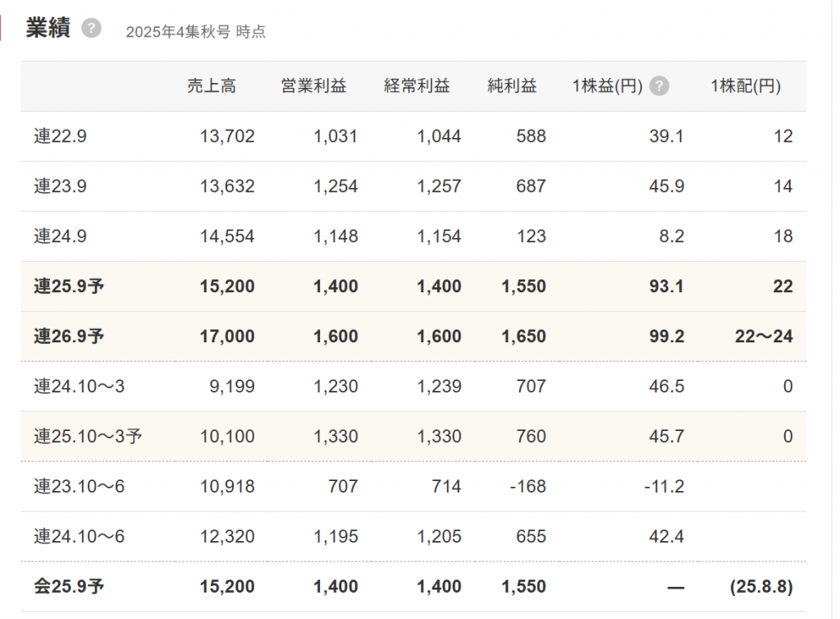Click the bold 連25.9予 forecast row label
The image size is (840, 619).
point(69,287)
